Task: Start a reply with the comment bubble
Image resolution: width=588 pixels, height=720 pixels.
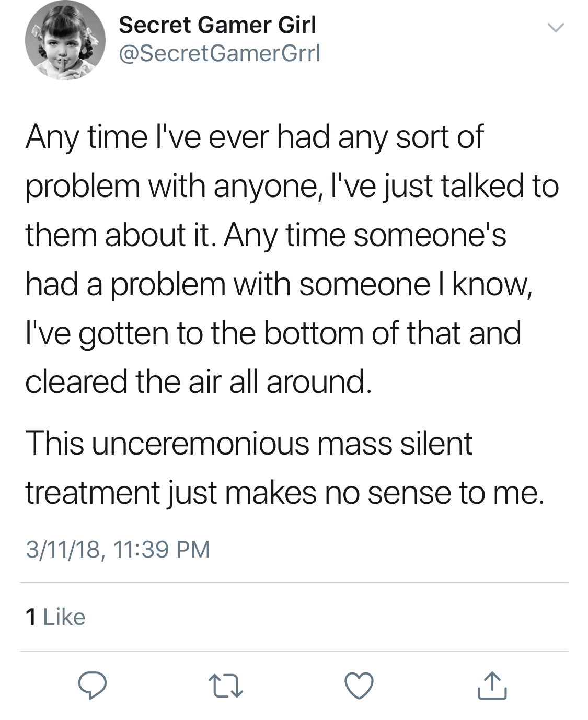Action: pos(93,686)
